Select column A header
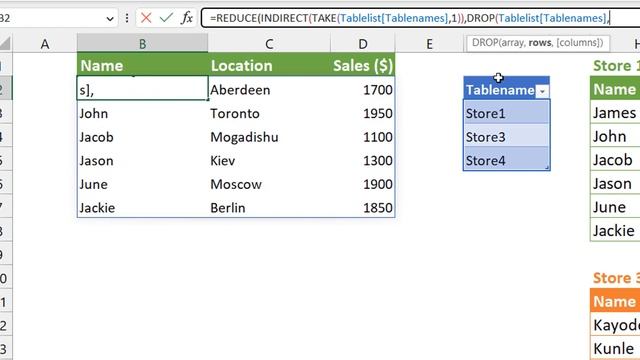The image size is (640, 360). 45,44
